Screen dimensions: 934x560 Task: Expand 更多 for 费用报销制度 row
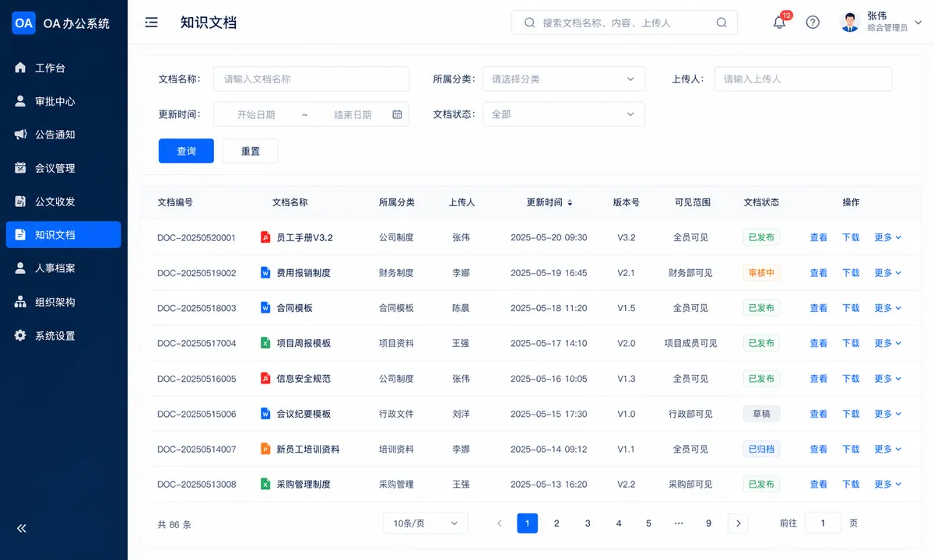[x=888, y=273]
